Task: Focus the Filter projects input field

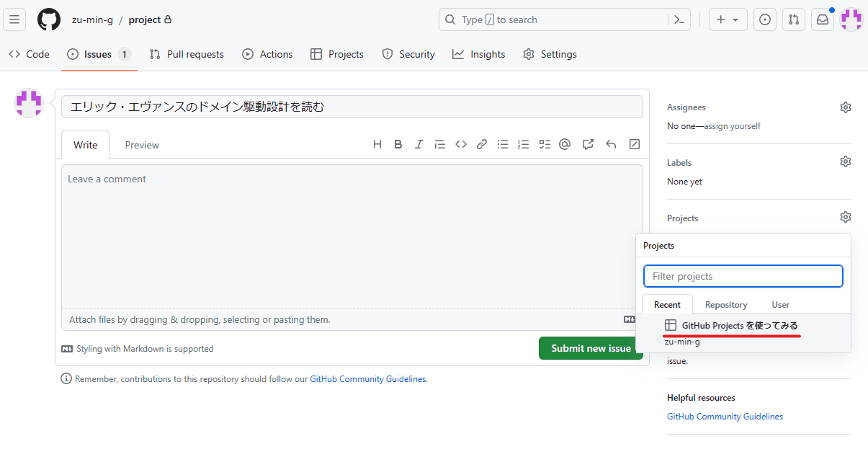Action: (x=743, y=276)
